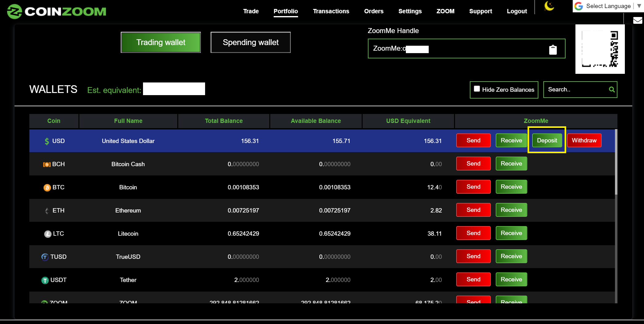Open the Trade menu
The image size is (644, 324).
pyautogui.click(x=251, y=11)
